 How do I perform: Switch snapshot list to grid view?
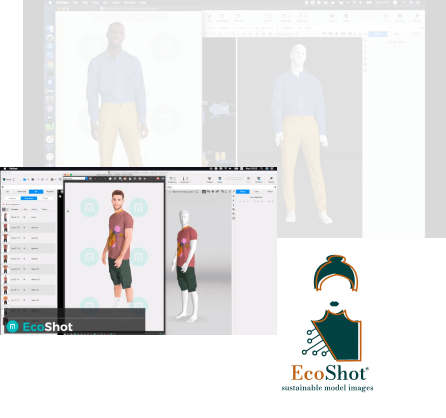tap(4, 209)
